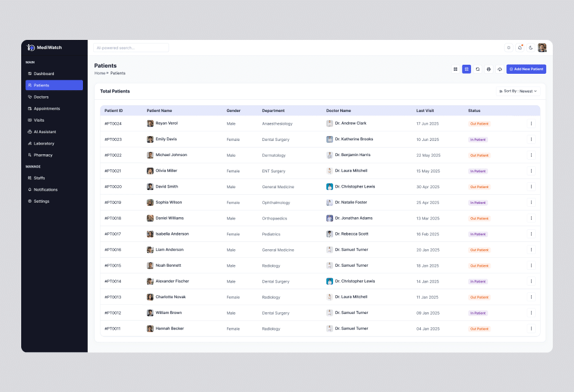574x392 pixels.
Task: Click the Add New Patient button
Action: pos(526,69)
